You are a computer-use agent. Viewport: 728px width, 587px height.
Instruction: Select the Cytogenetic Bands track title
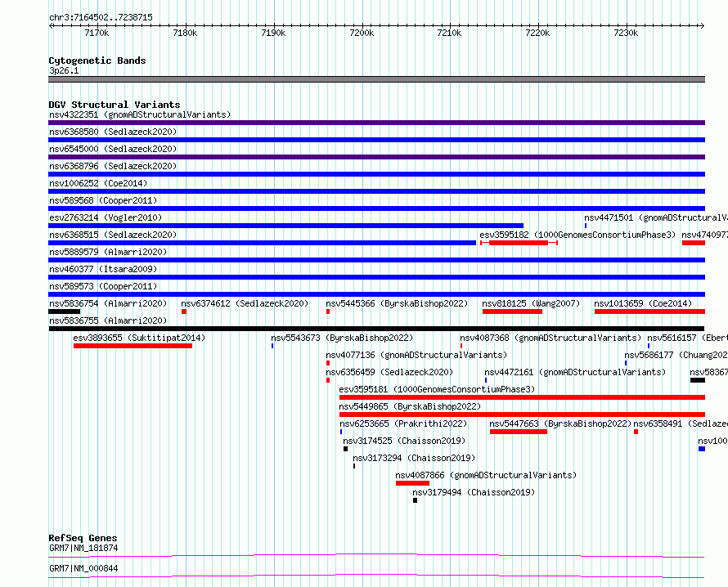click(x=97, y=60)
